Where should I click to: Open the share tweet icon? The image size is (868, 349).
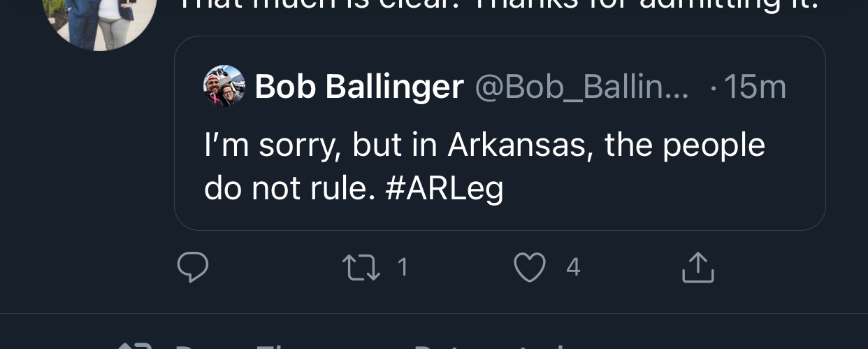tap(697, 267)
